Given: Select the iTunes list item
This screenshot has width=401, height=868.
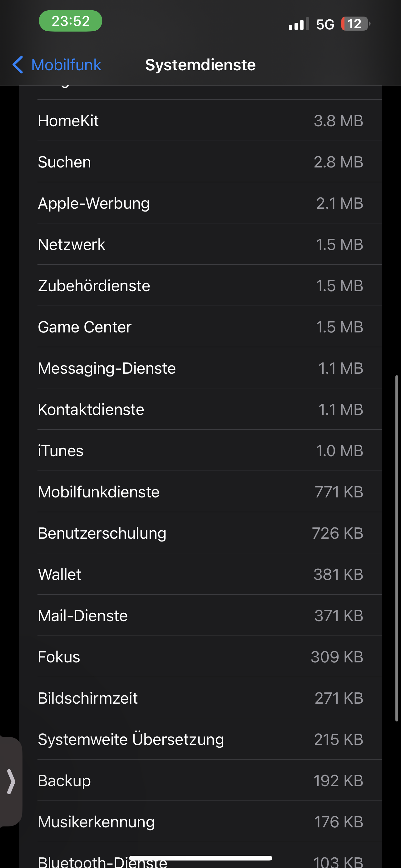Looking at the screenshot, I should 200,451.
